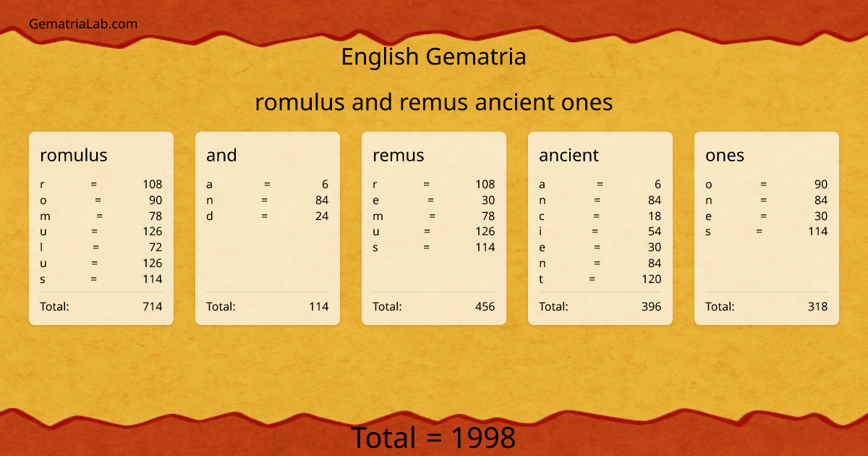The image size is (868, 456).
Task: Click value 54 for letter i in ancient
Action: 655,232
